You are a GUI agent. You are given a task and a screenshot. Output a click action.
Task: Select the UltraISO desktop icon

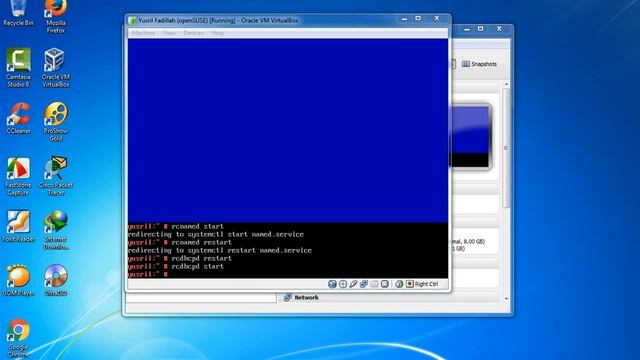[56, 280]
